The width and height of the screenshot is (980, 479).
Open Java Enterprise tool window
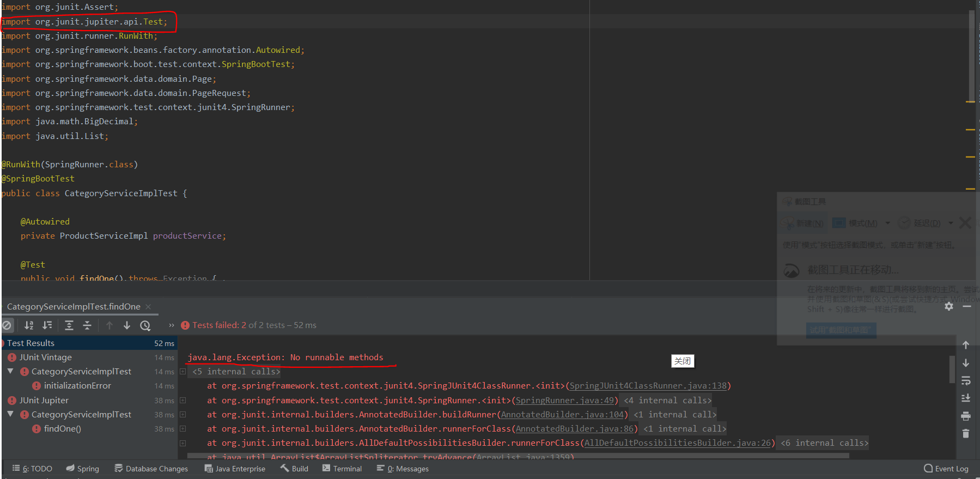[x=235, y=469]
